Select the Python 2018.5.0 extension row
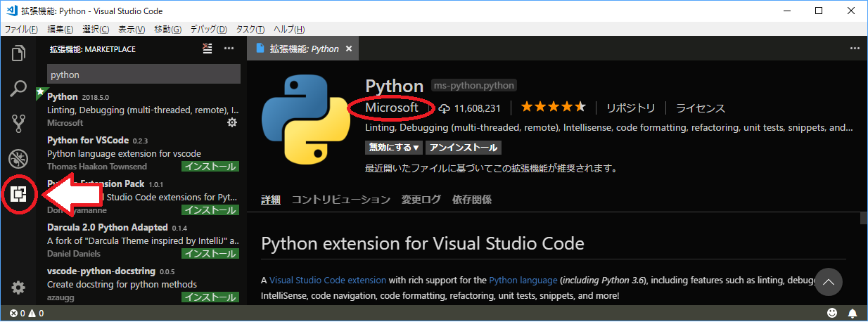Screen dimensions: 868x322 [140, 109]
